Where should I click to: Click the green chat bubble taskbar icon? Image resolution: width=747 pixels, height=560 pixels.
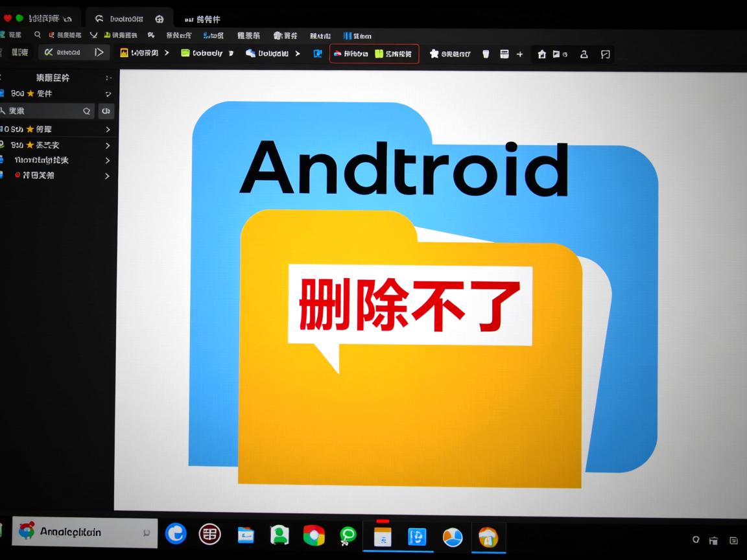click(348, 535)
